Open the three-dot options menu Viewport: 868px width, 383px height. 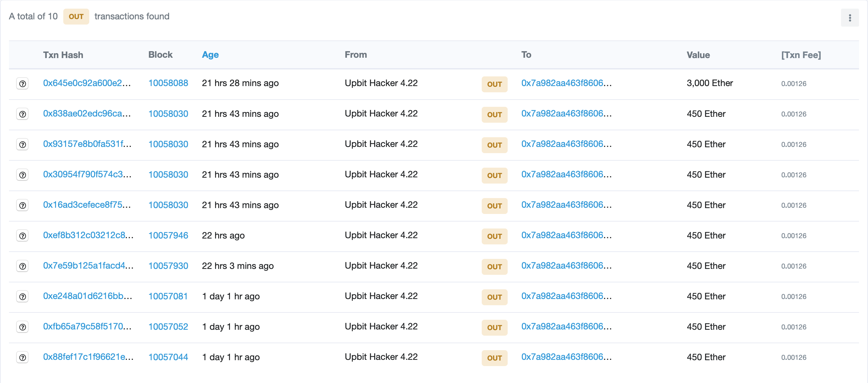pos(850,18)
